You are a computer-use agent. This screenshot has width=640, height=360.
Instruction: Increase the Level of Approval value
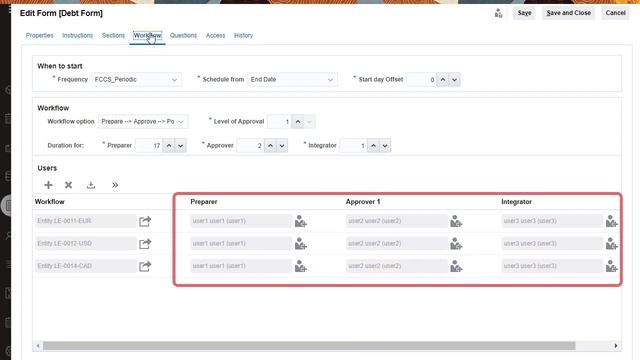298,122
